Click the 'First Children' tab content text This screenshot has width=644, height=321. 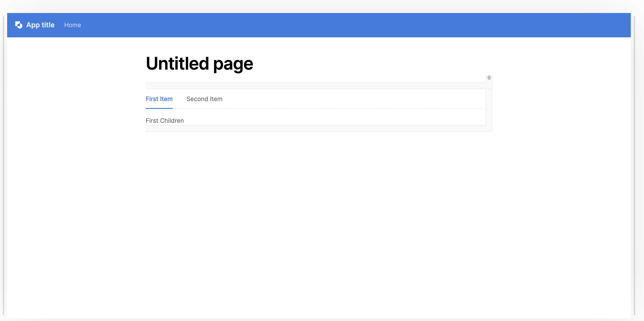coord(165,121)
